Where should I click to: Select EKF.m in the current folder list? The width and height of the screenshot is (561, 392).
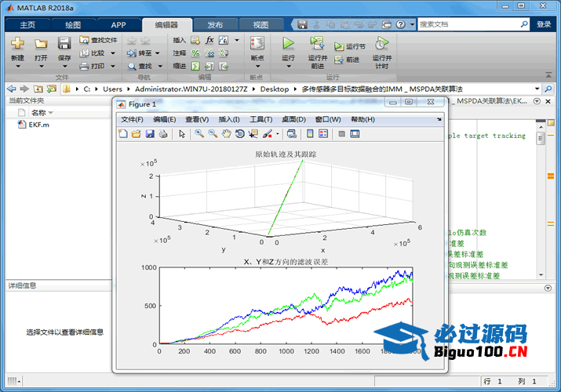(38, 125)
